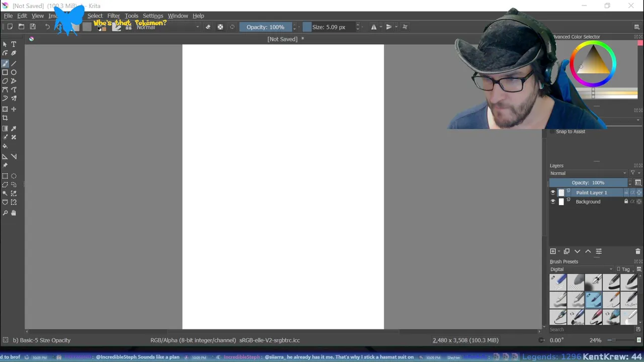
Task: Select the Transform tool
Action: (5, 109)
